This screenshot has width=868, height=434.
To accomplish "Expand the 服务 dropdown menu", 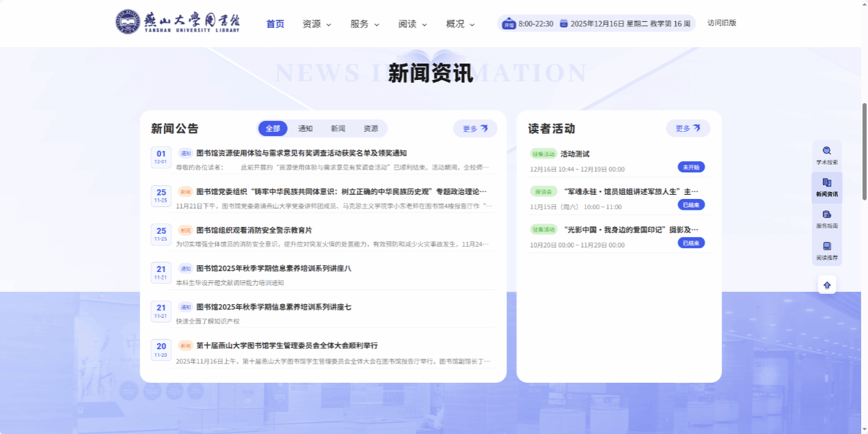I will (x=364, y=24).
